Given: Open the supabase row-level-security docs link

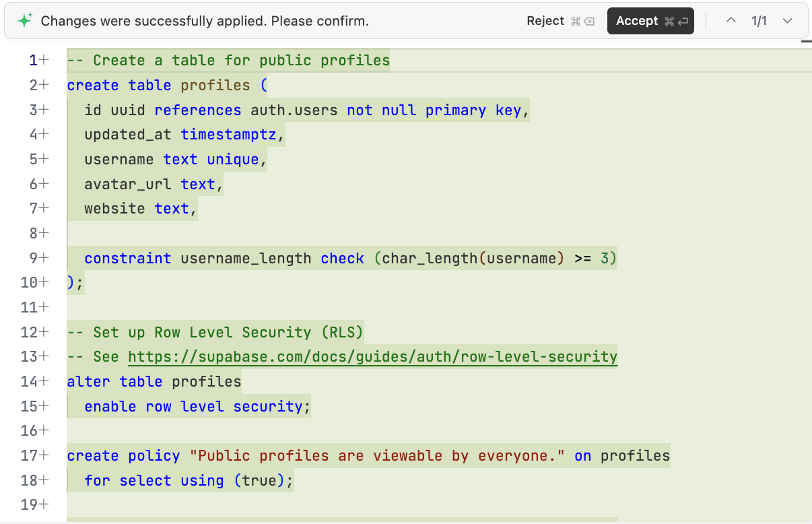Looking at the screenshot, I should click(x=372, y=357).
